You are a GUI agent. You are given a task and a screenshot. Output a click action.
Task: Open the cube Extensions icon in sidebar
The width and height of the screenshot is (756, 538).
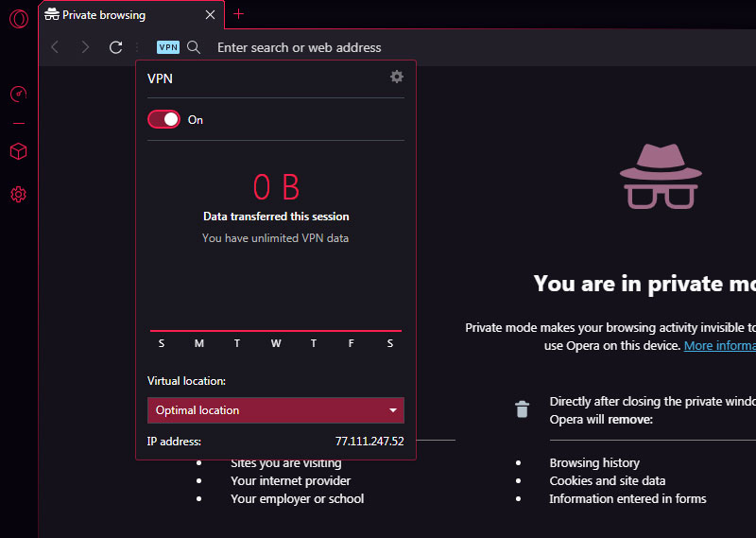(18, 151)
